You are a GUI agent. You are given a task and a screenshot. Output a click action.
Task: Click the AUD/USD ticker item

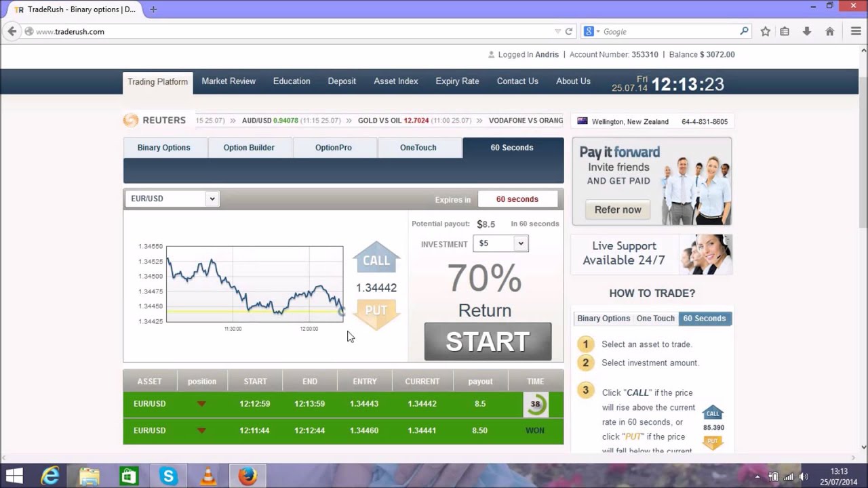point(291,121)
